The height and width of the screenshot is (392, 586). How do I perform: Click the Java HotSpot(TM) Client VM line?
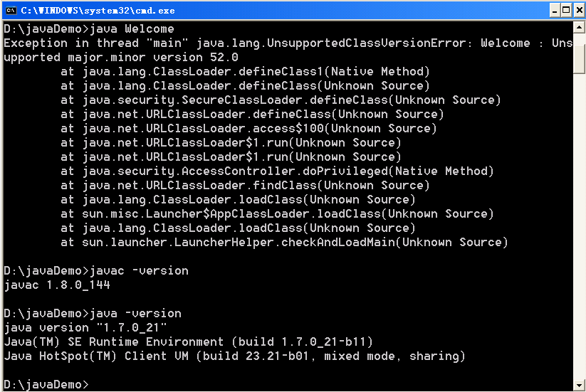234,356
